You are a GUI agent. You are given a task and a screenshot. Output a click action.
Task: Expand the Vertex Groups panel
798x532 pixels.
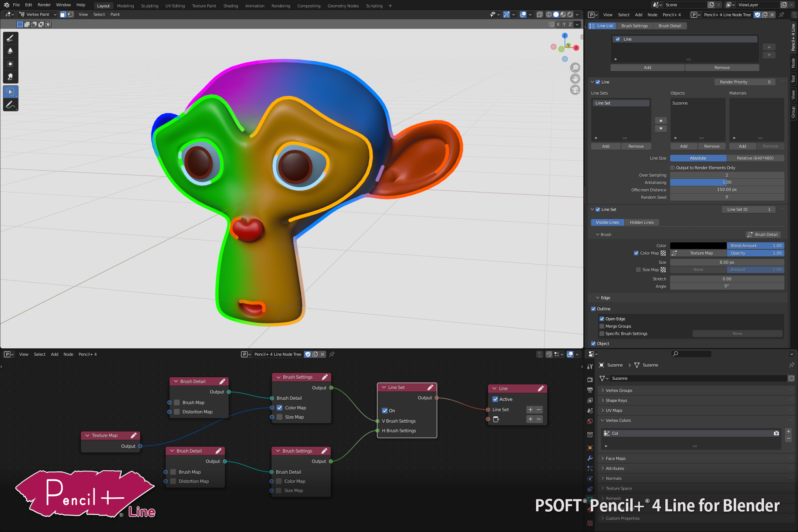pos(619,391)
